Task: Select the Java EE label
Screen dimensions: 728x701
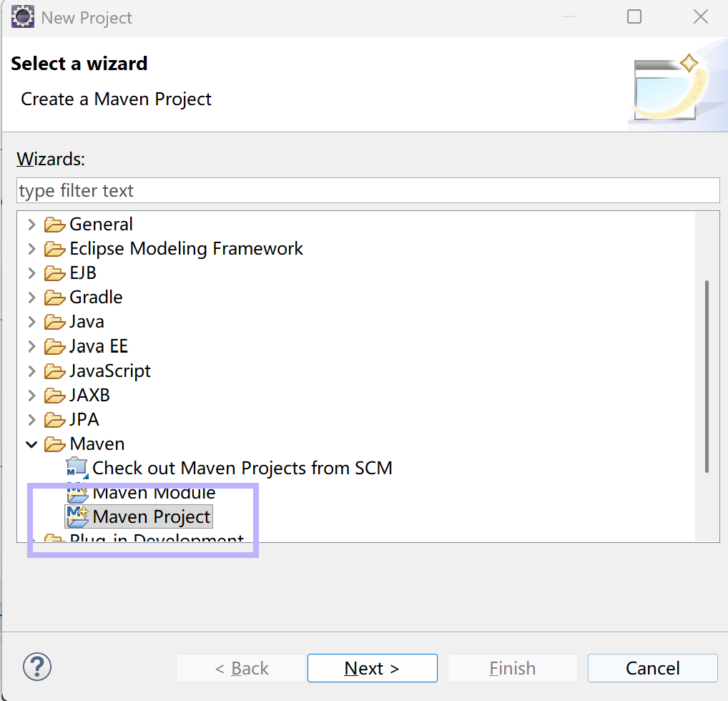Action: 99,346
